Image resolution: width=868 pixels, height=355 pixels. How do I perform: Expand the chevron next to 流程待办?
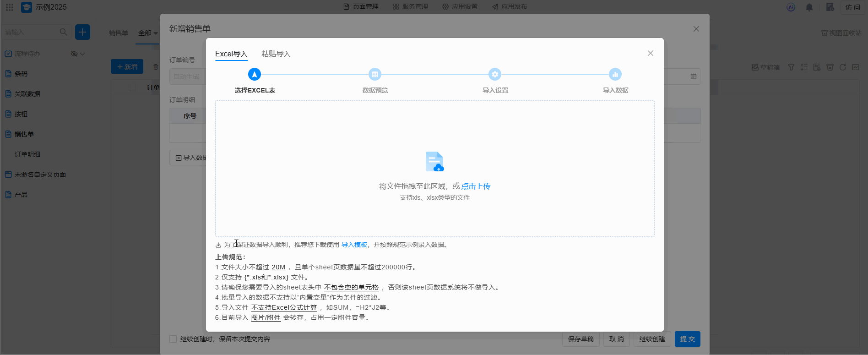tap(83, 54)
